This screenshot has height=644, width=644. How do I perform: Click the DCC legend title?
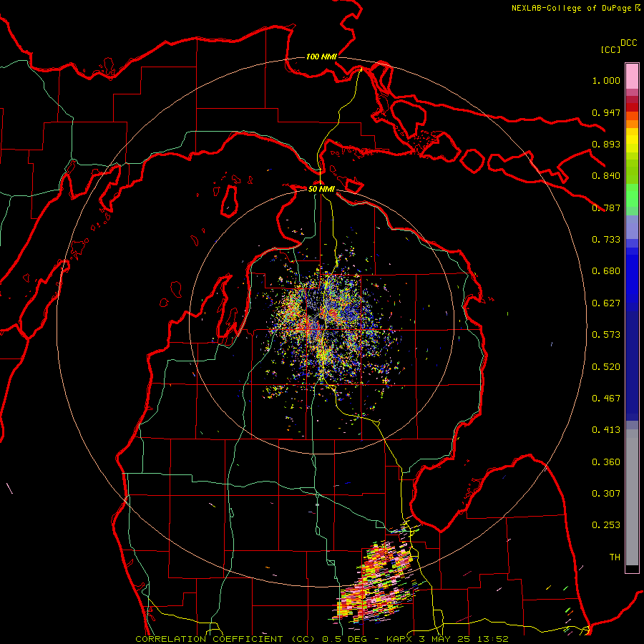629,43
